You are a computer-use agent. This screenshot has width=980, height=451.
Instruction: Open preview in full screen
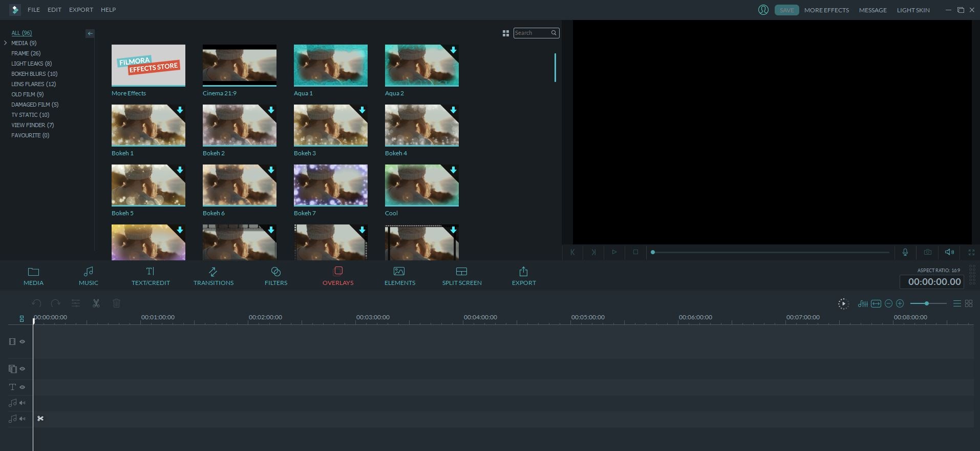pyautogui.click(x=971, y=252)
